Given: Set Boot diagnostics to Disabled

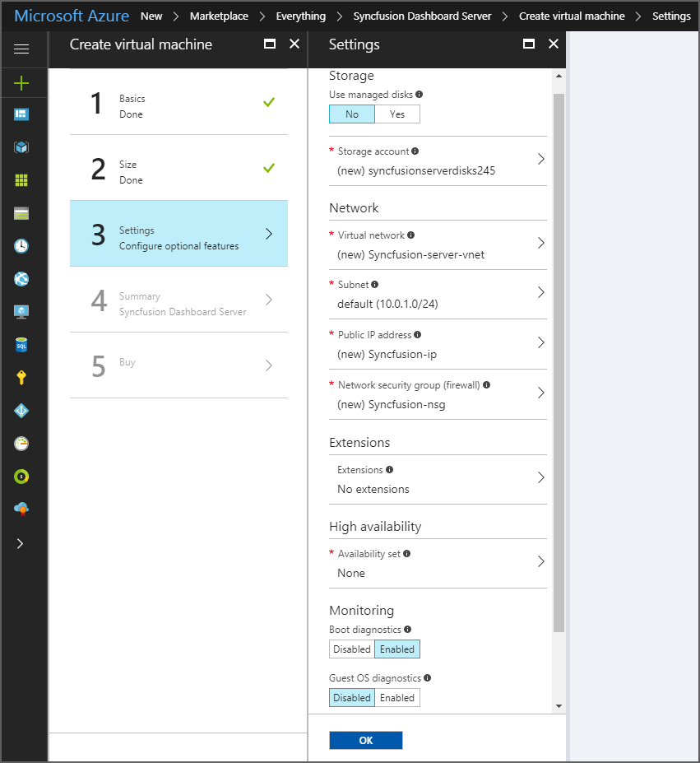Looking at the screenshot, I should (352, 649).
